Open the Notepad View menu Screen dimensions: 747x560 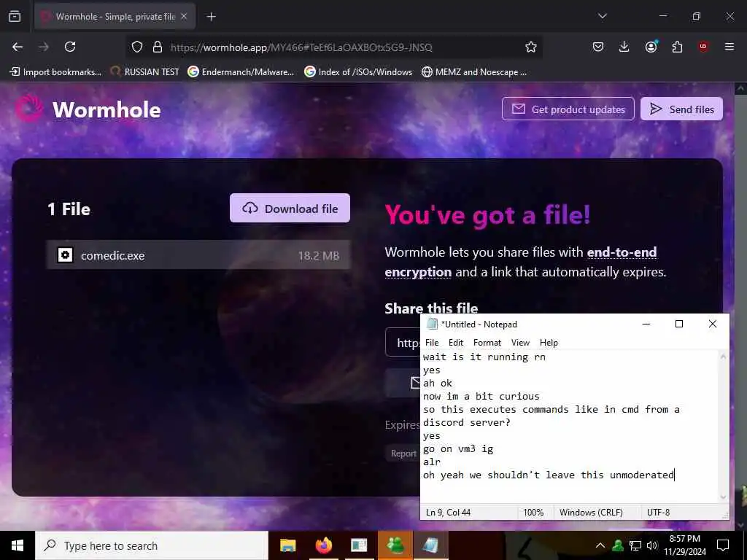coord(520,343)
